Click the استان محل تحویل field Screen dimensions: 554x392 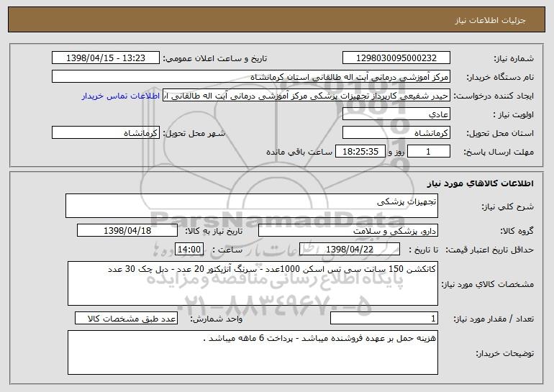(x=396, y=133)
